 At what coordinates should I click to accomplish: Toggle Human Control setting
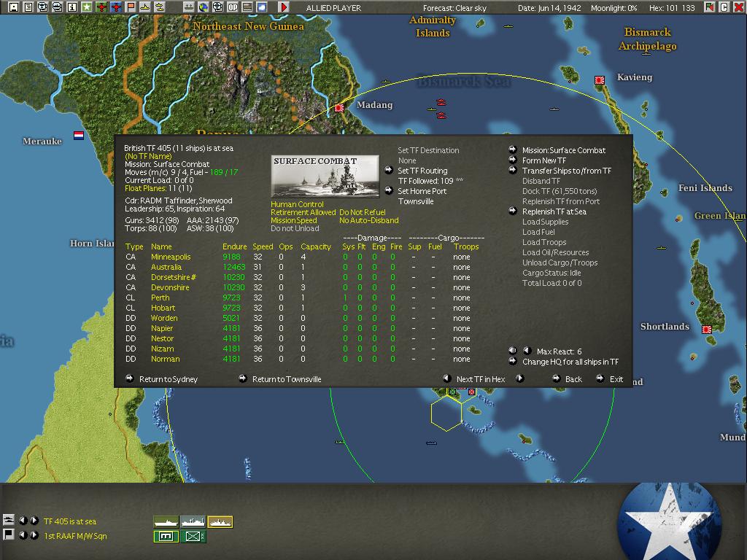point(297,204)
